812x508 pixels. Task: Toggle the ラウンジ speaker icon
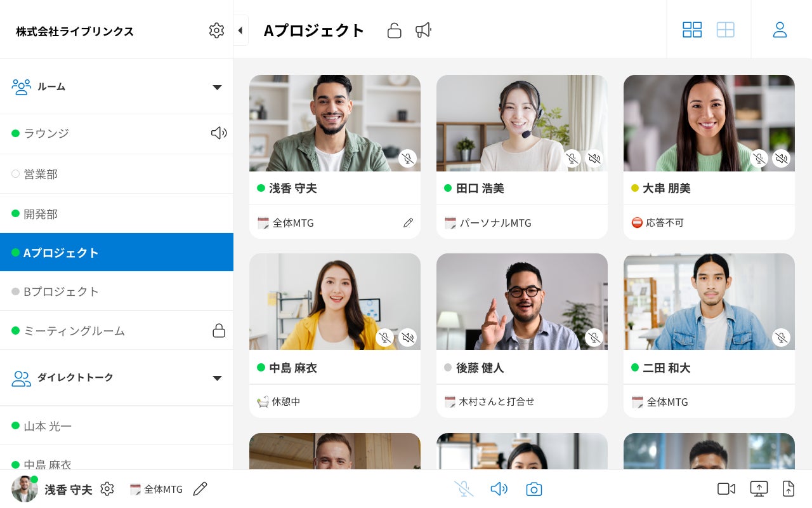(219, 133)
